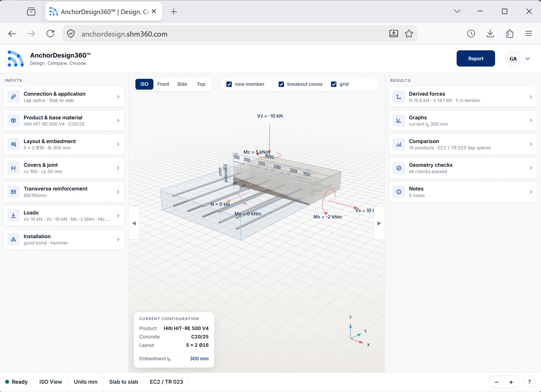Screen dimensions: 541x392
Task: Click the Derived forces axis icon
Action: pos(399,97)
